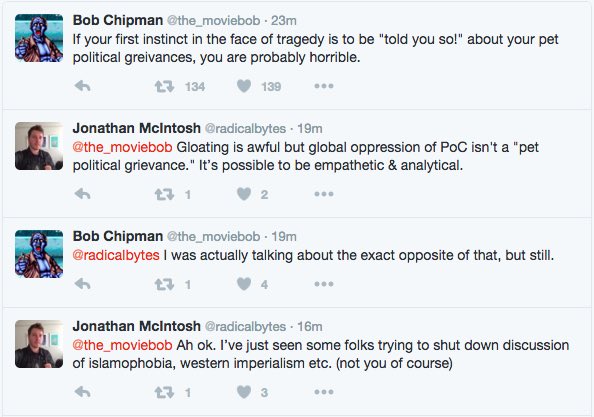The image size is (594, 417).
Task: Retweet the tweet with 134 retweets
Action: click(x=164, y=87)
